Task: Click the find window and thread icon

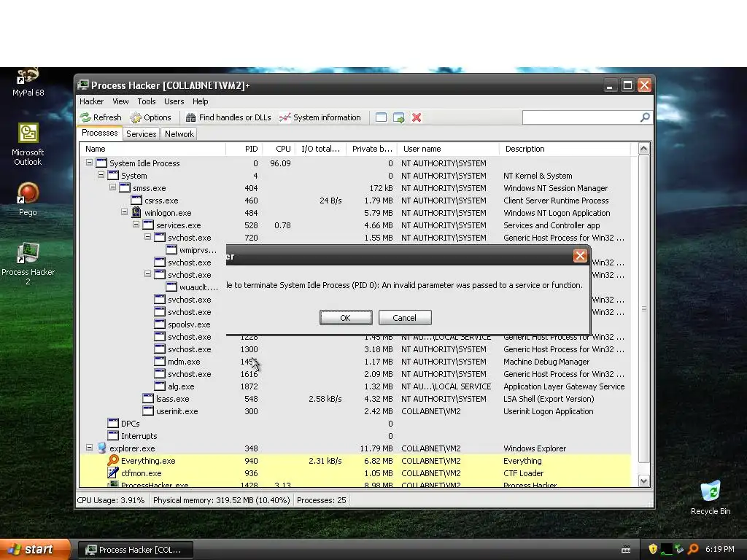Action: click(x=399, y=117)
